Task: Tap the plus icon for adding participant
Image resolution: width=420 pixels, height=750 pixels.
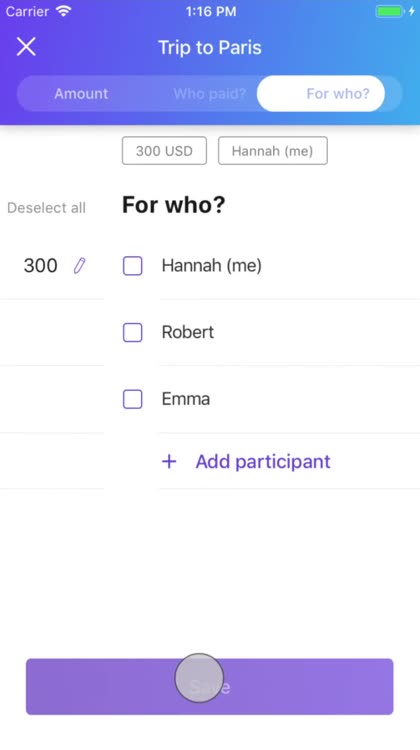Action: tap(169, 462)
